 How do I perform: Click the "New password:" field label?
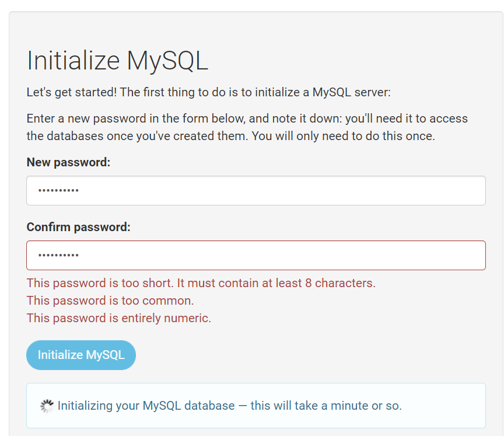[68, 162]
